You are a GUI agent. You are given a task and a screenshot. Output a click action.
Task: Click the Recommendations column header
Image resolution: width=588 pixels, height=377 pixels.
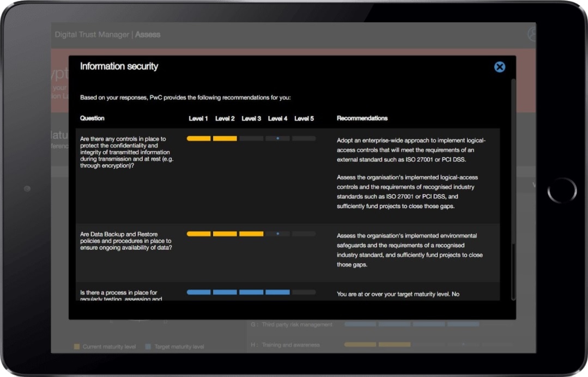362,118
